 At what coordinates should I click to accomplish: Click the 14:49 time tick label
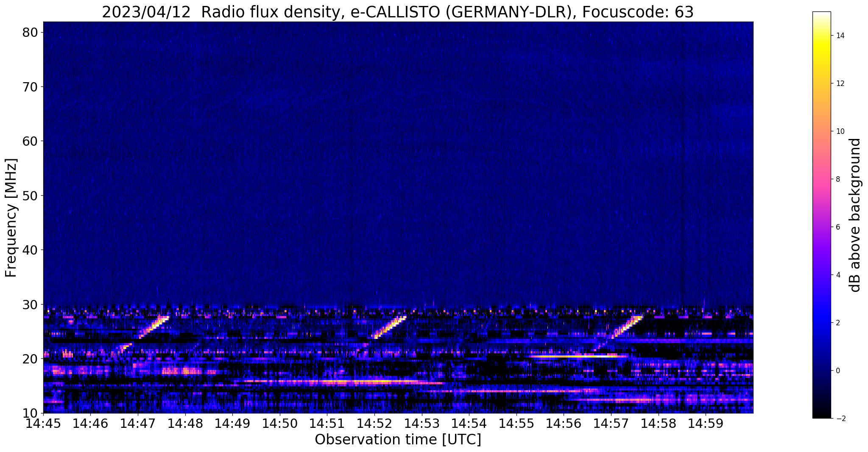pyautogui.click(x=233, y=424)
